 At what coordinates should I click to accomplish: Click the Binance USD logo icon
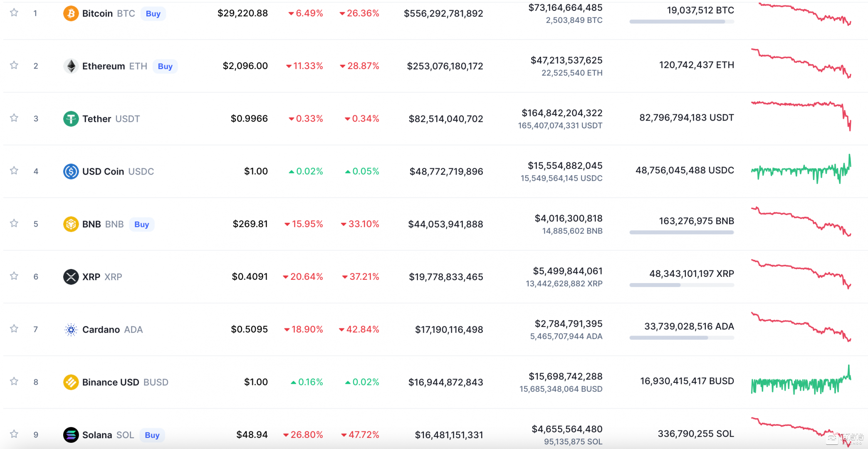(x=71, y=382)
